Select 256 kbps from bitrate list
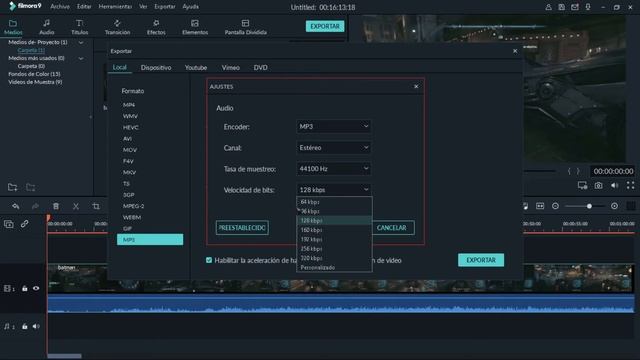640x360 pixels. [334, 249]
